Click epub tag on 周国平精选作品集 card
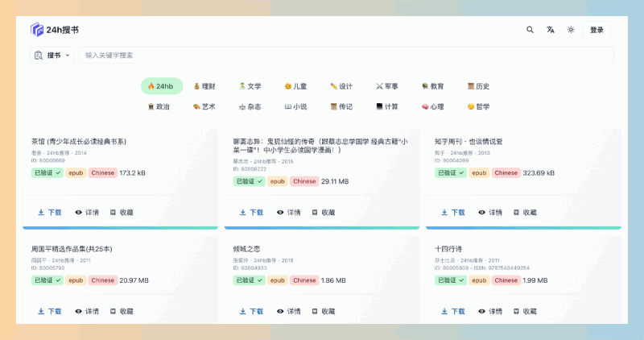This screenshot has width=644, height=340. click(76, 280)
